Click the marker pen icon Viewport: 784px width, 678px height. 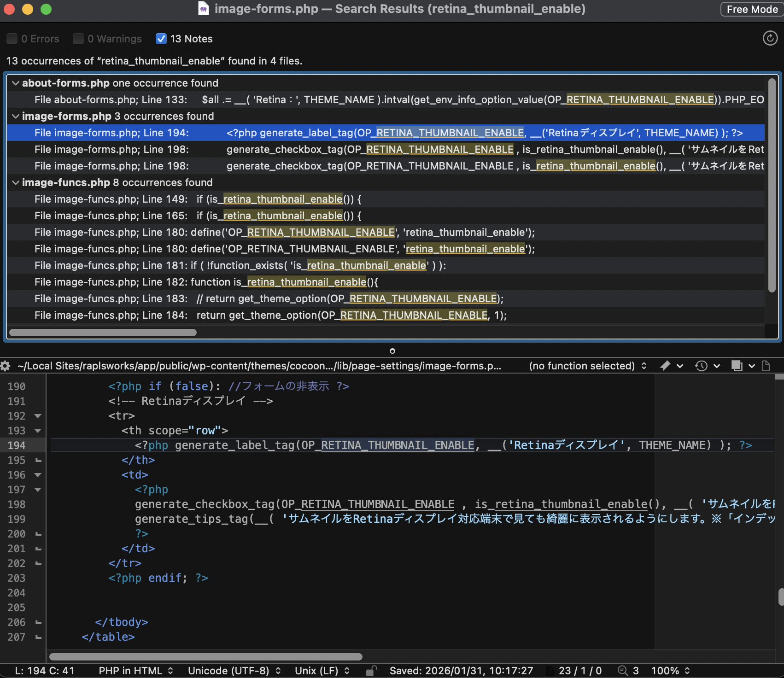[665, 366]
